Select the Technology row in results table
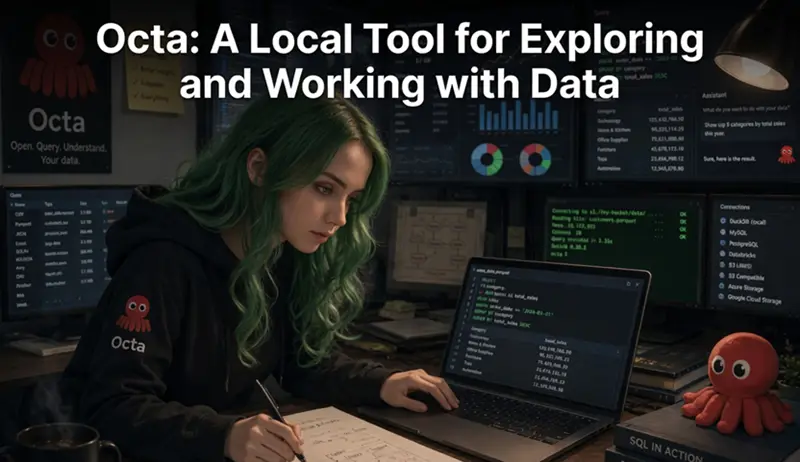 (640, 120)
